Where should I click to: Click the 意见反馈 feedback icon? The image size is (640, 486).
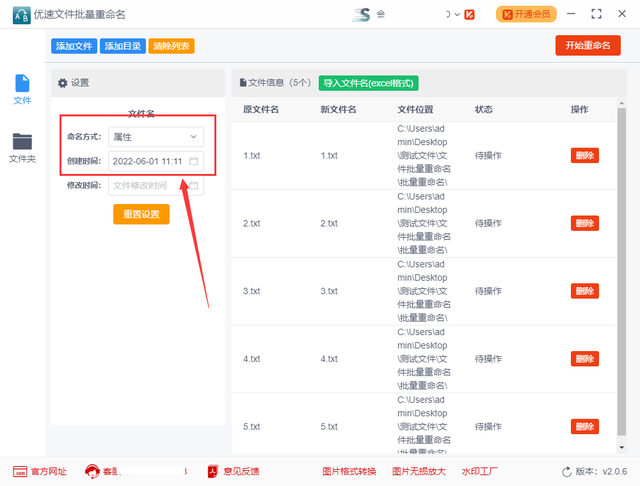point(212,471)
